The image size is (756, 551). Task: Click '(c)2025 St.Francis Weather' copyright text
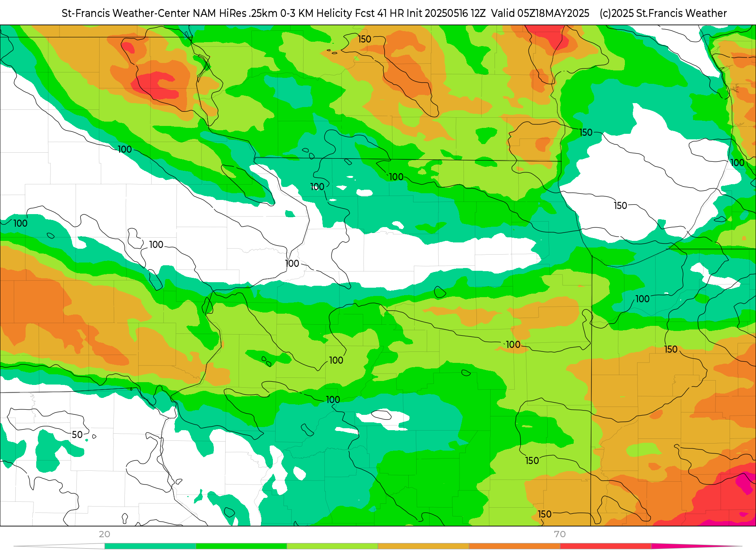coord(663,13)
